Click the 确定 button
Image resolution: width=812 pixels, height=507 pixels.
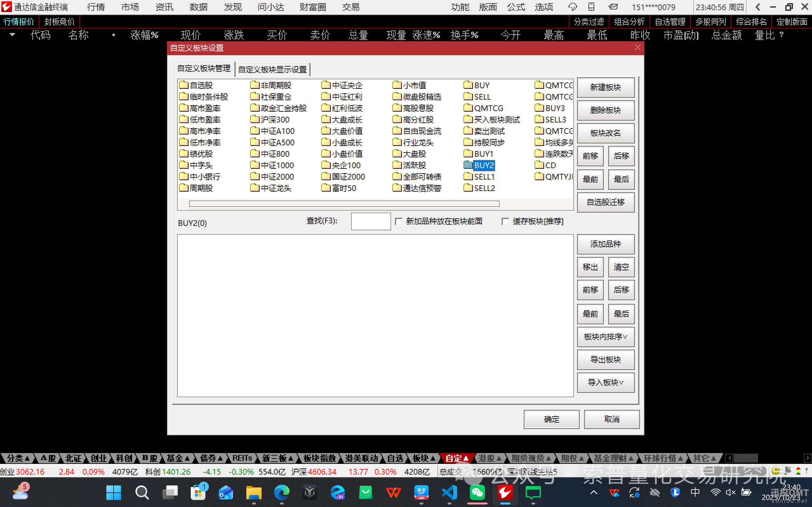tap(551, 419)
